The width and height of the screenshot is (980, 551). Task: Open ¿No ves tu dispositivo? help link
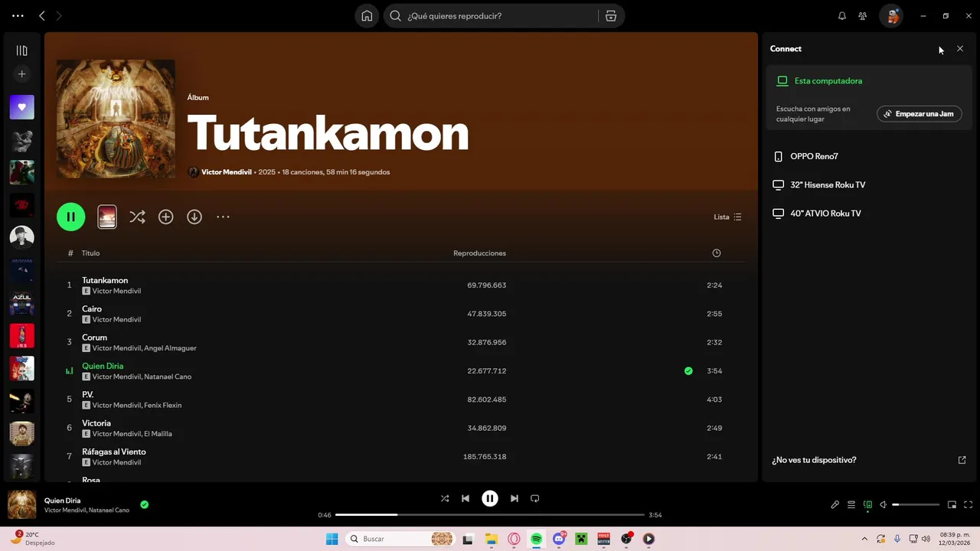point(870,460)
